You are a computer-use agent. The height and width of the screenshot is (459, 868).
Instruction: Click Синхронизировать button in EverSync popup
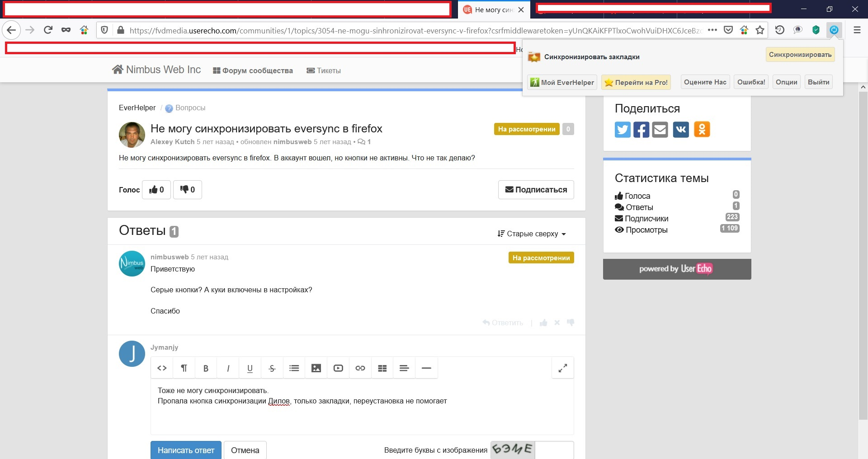click(800, 55)
